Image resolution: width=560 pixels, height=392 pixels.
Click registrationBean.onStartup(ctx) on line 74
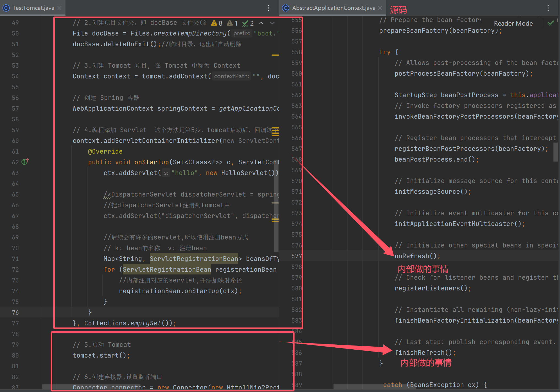tap(180, 291)
